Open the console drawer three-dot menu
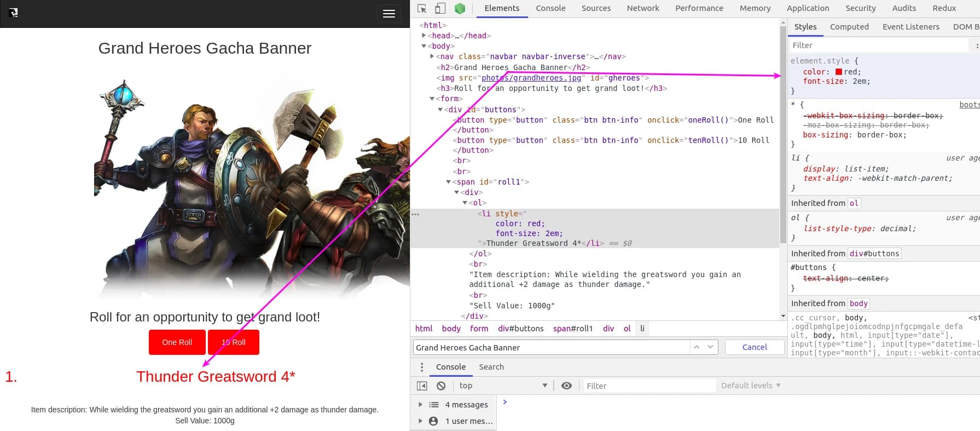This screenshot has width=980, height=431. pos(421,367)
